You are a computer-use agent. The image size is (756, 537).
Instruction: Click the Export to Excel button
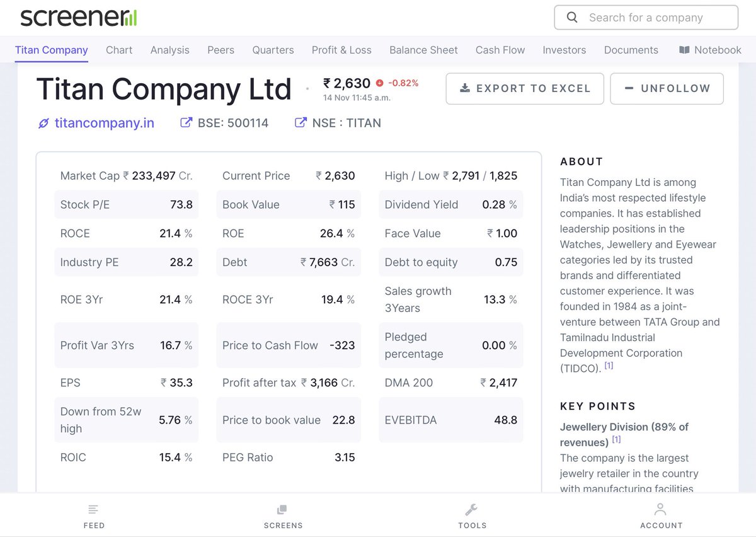pos(525,88)
